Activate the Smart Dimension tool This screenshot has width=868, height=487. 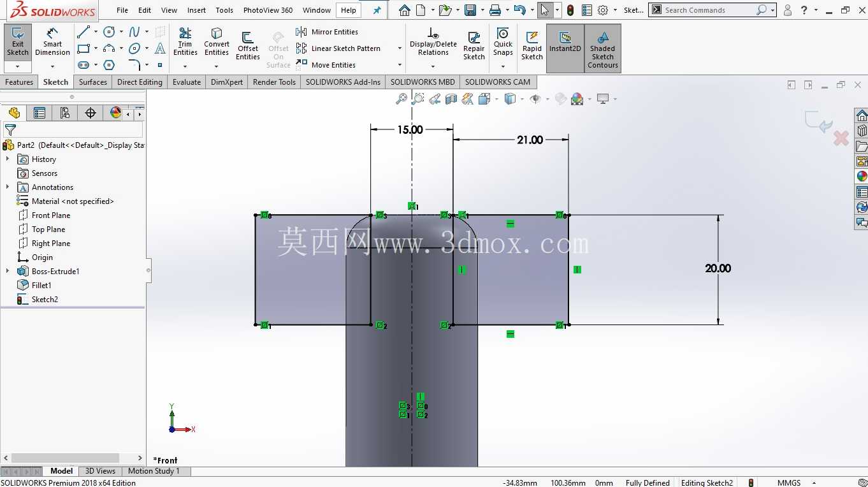click(x=52, y=41)
